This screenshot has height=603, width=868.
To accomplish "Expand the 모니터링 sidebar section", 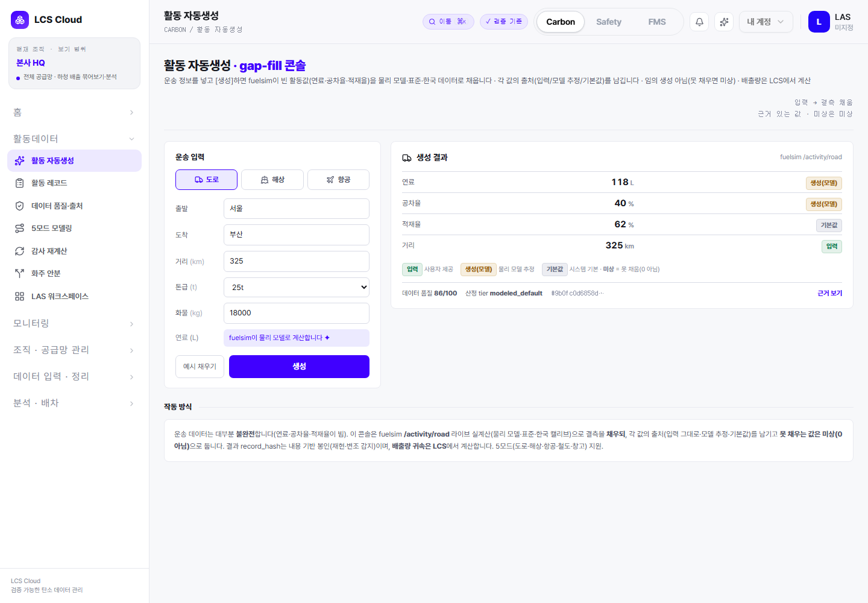I will pos(74,324).
